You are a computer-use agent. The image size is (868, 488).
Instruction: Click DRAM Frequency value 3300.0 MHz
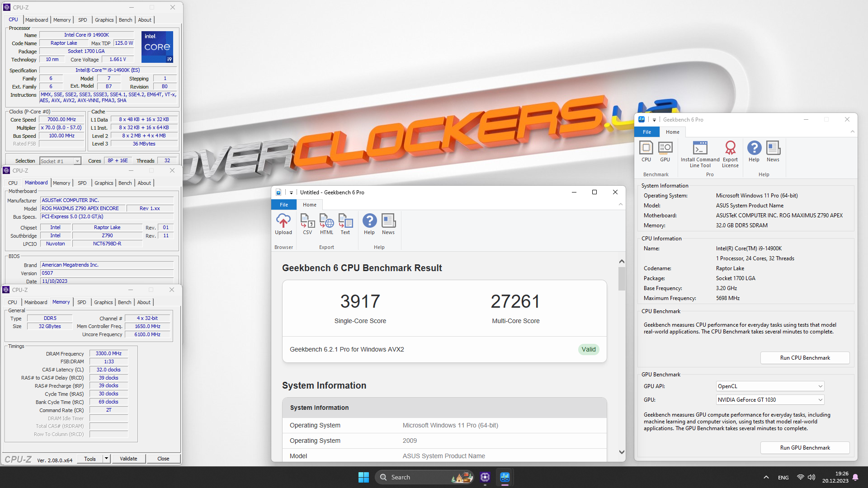coord(108,353)
